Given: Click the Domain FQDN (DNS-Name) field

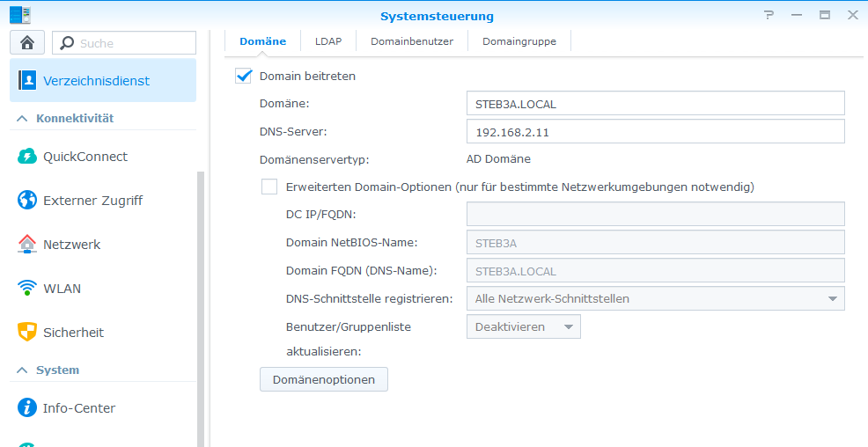Looking at the screenshot, I should [656, 270].
